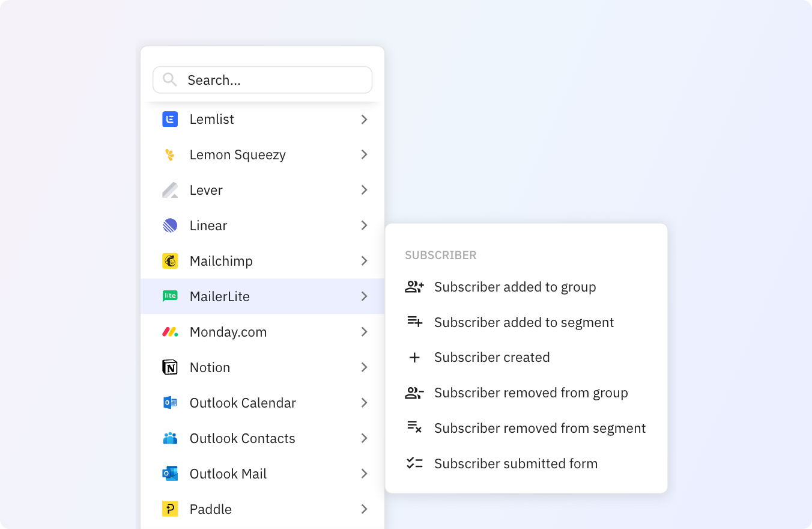Click the Mailchimp monkey icon
This screenshot has height=529, width=812.
(170, 261)
